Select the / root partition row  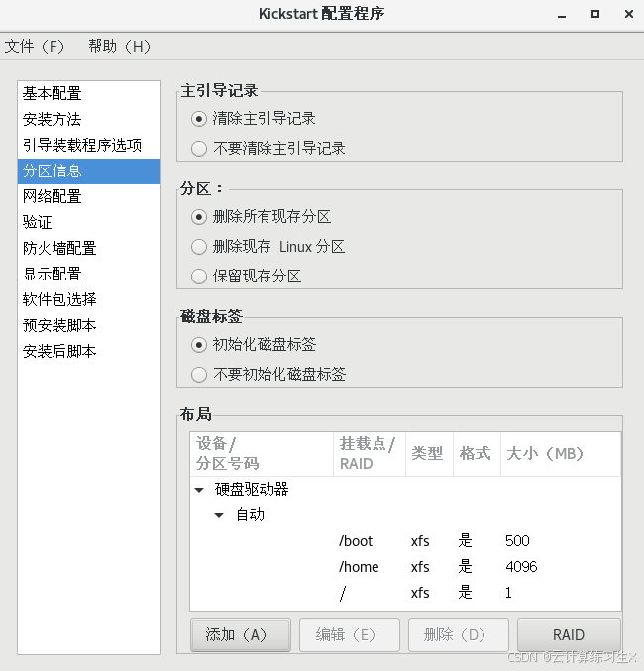click(x=405, y=593)
